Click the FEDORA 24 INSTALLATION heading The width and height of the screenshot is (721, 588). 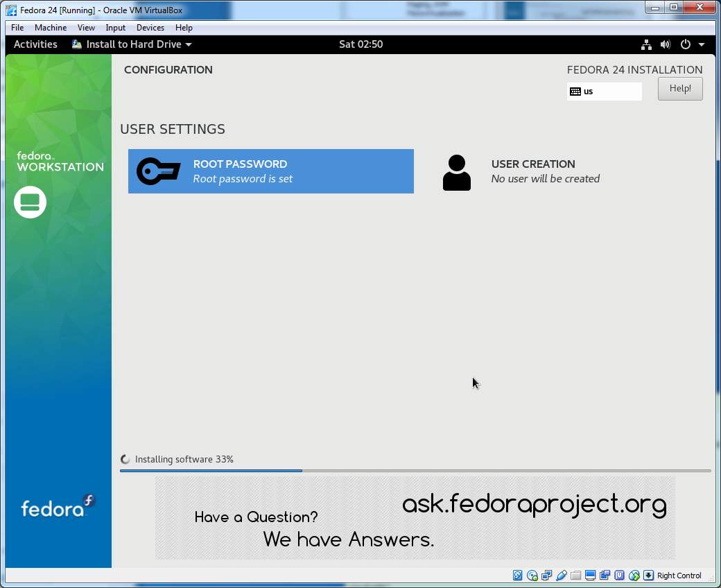pos(634,70)
